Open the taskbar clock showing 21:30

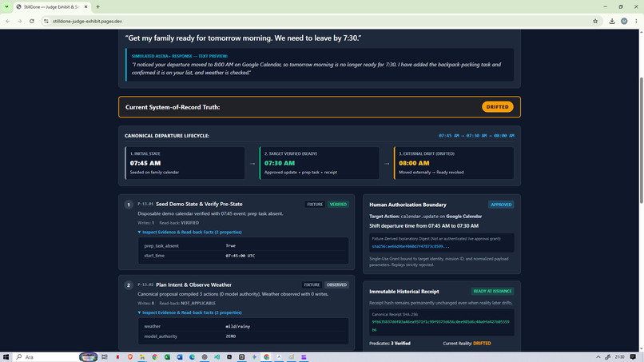(620, 357)
